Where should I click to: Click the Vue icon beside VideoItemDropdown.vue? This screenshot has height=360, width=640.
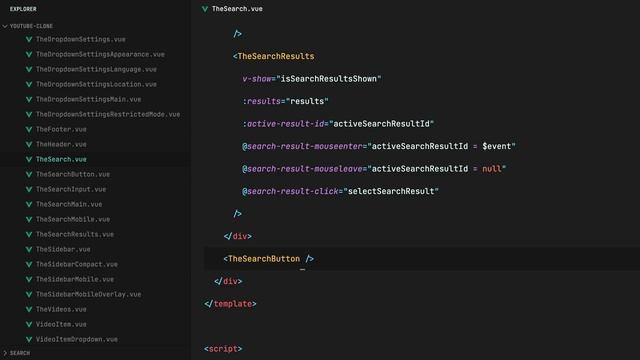point(29,339)
